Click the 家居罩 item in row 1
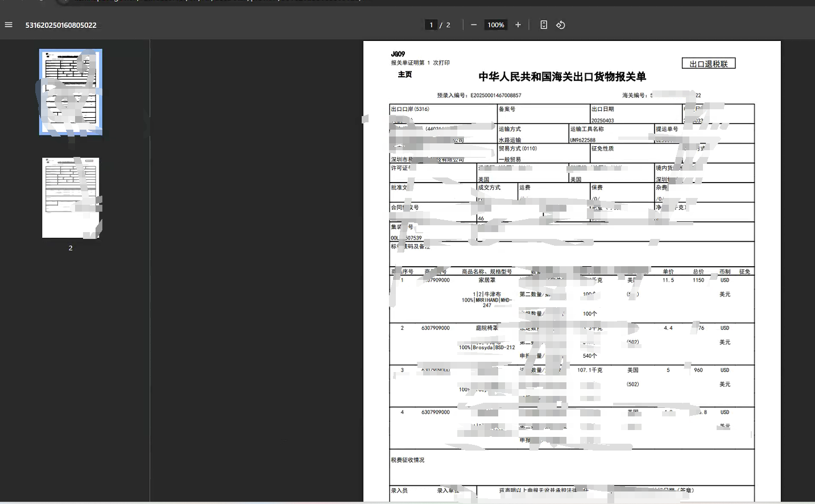Image resolution: width=815 pixels, height=504 pixels. [487, 280]
